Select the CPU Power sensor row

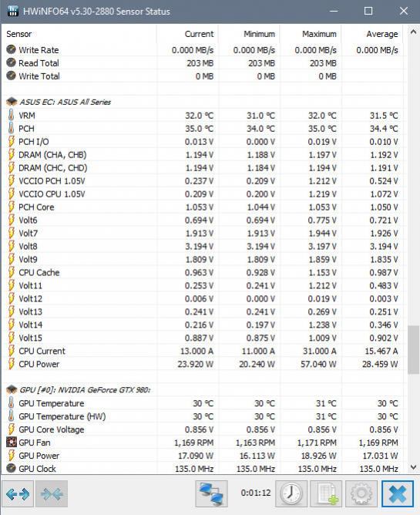pos(203,364)
